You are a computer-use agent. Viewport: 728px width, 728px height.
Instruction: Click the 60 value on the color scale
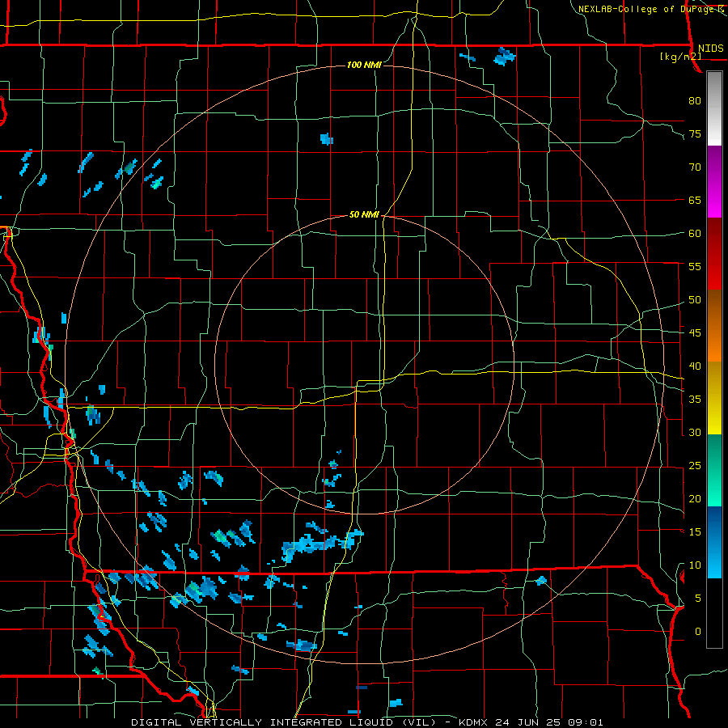pyautogui.click(x=695, y=234)
